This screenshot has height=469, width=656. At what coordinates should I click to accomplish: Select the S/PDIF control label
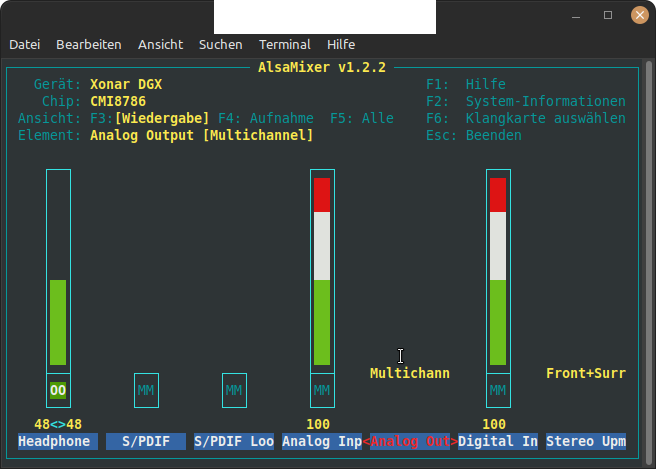click(x=146, y=441)
